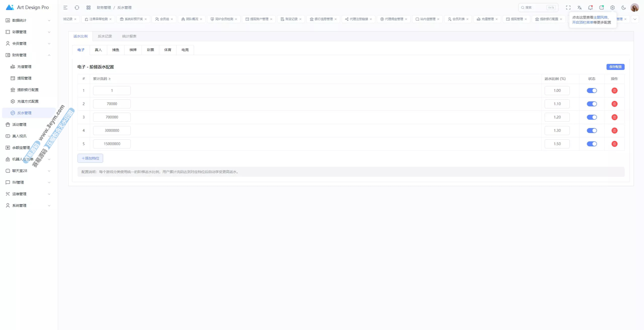
Task: Open the settings gear icon
Action: coord(613,8)
